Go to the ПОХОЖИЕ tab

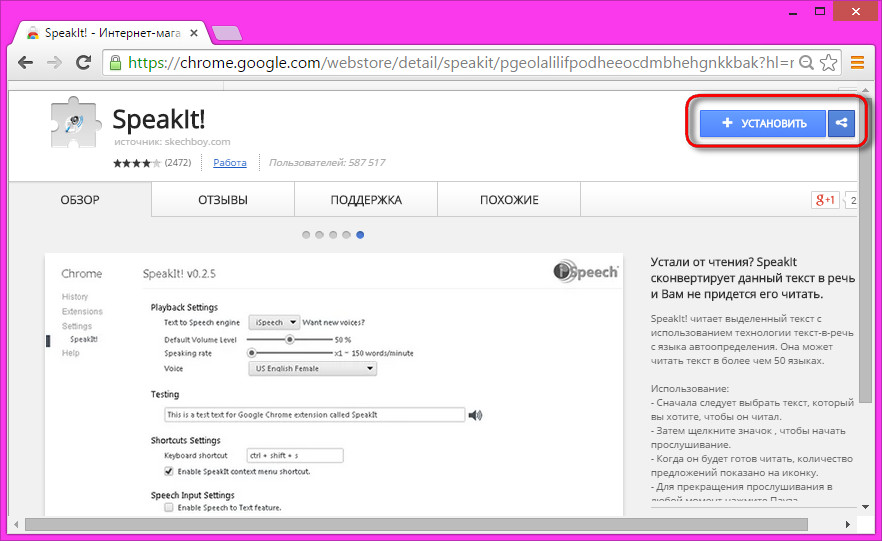(x=509, y=200)
